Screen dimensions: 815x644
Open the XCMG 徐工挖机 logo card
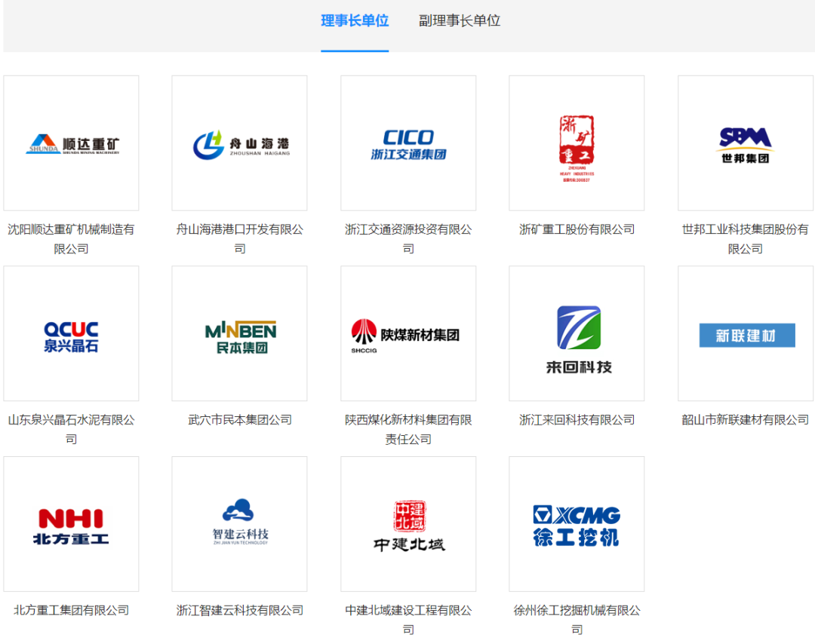coord(577,524)
